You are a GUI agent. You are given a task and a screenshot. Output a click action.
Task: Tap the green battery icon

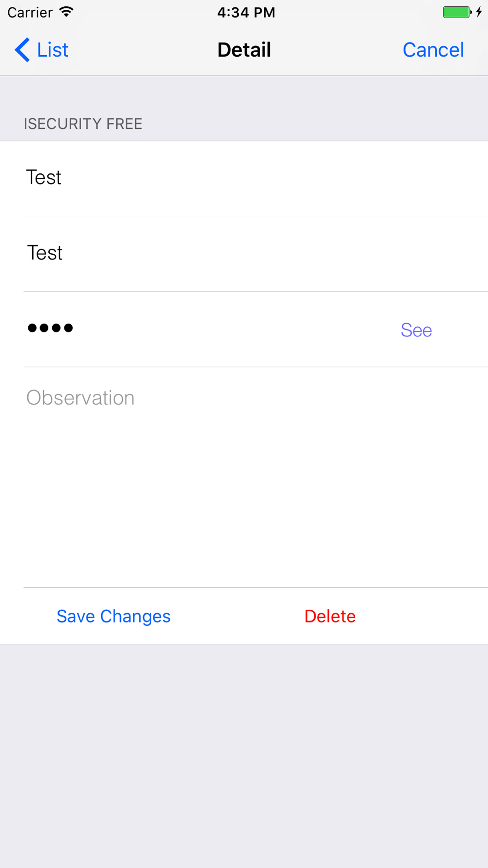456,12
